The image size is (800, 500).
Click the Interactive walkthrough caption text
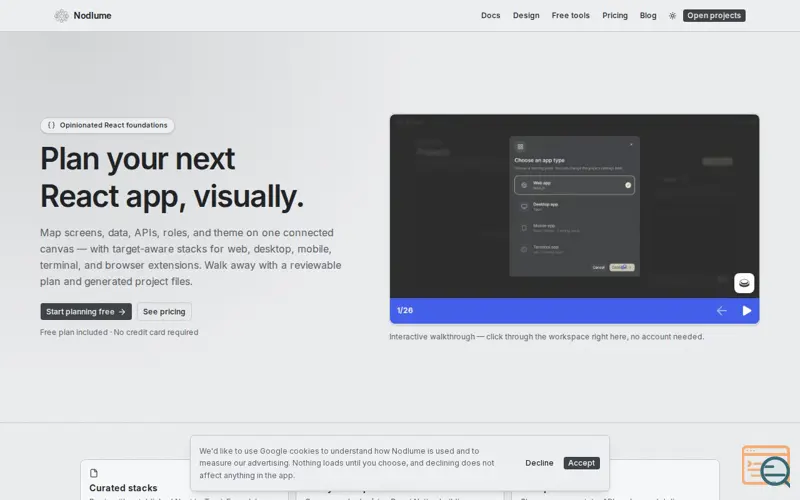click(546, 337)
